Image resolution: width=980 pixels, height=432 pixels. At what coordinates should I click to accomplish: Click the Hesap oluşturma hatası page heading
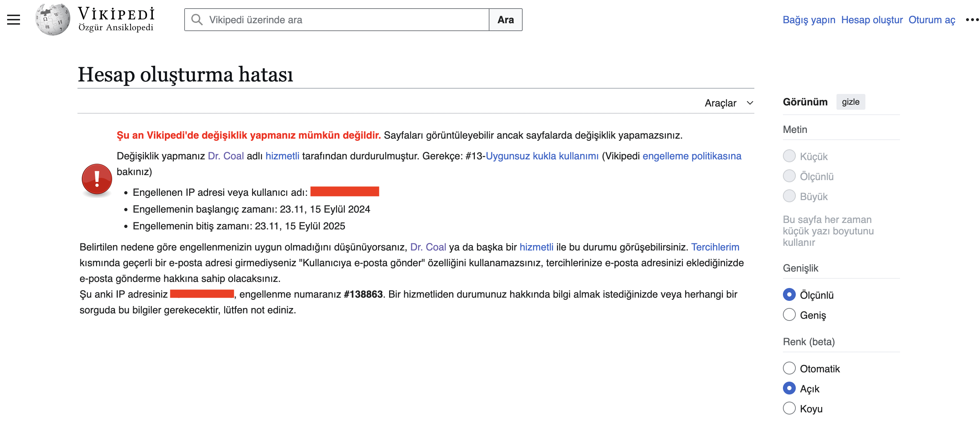click(x=185, y=74)
